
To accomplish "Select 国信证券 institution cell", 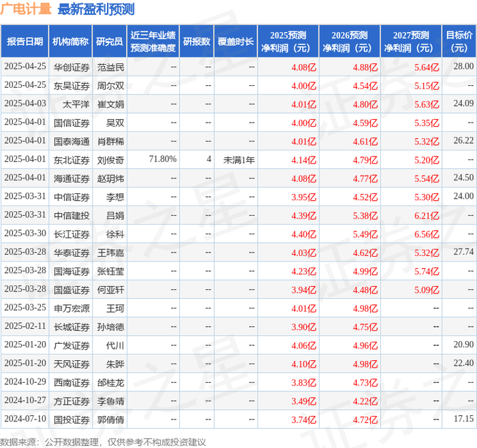I will pos(72,123).
